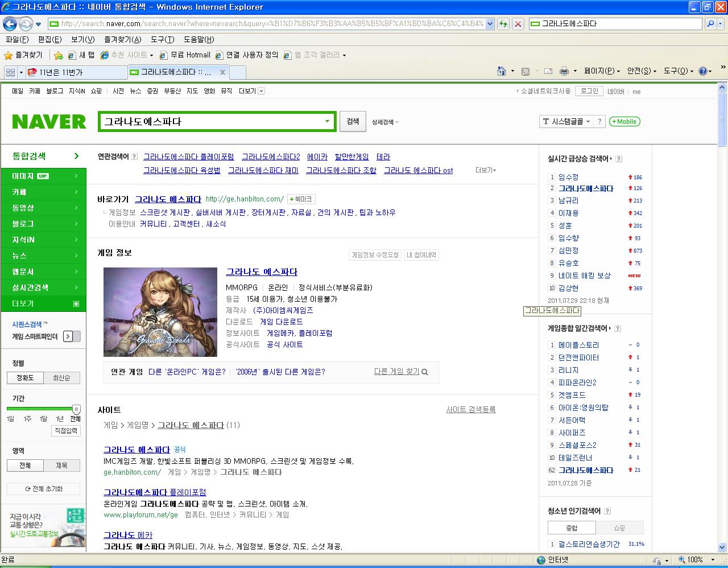Click the NAVER logo

click(x=49, y=122)
